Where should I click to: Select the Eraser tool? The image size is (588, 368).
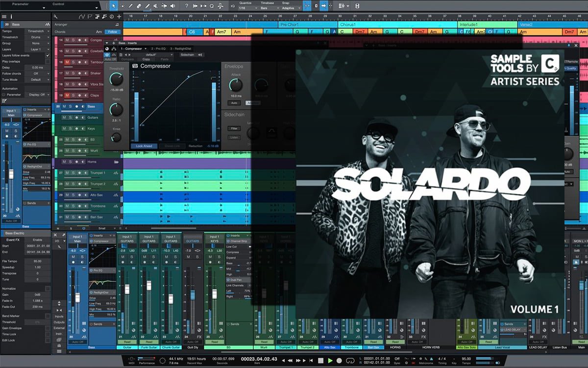[x=139, y=6]
